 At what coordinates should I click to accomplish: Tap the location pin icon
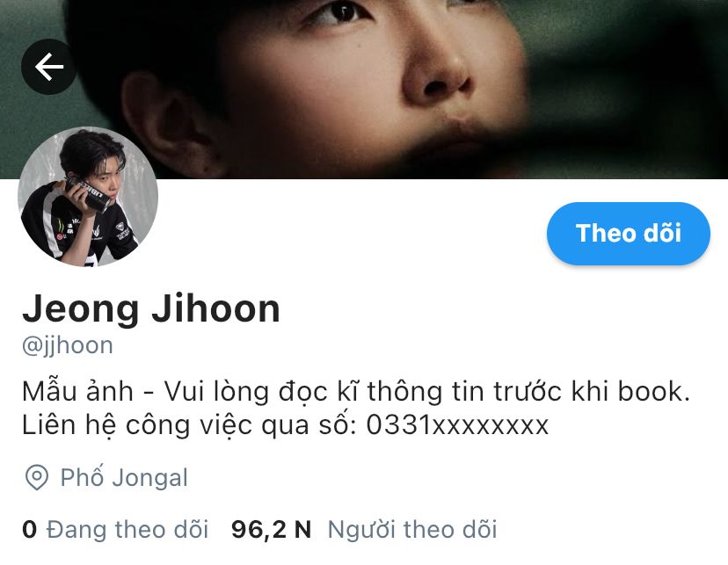coord(37,477)
